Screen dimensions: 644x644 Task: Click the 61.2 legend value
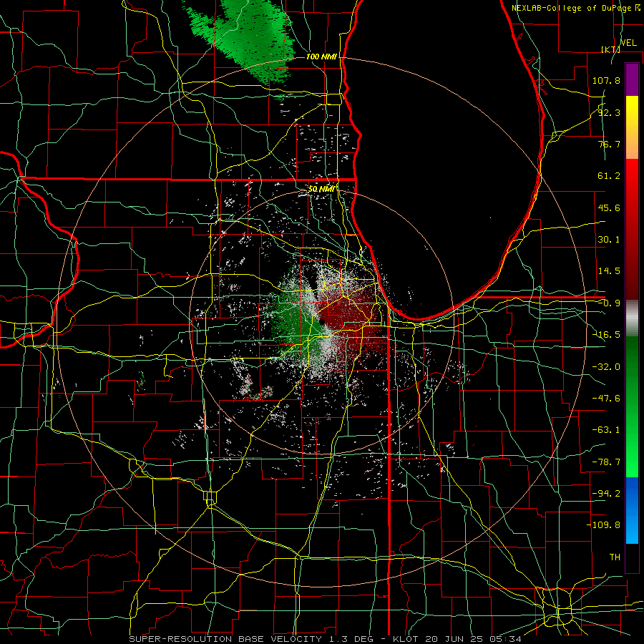609,176
